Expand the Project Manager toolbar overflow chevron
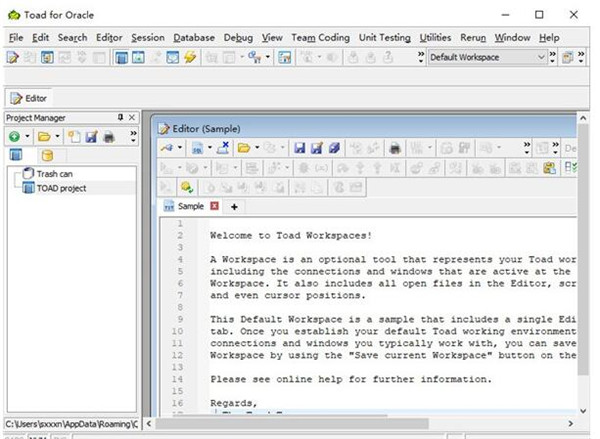The width and height of the screenshot is (600, 439). point(132,135)
